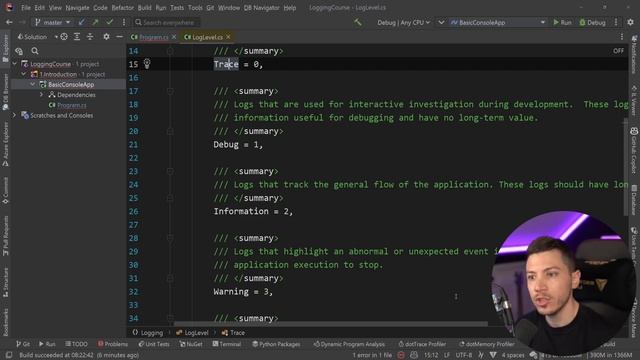Click the Trace breadcrumb
Screen dimensions: 640x360
click(233, 333)
